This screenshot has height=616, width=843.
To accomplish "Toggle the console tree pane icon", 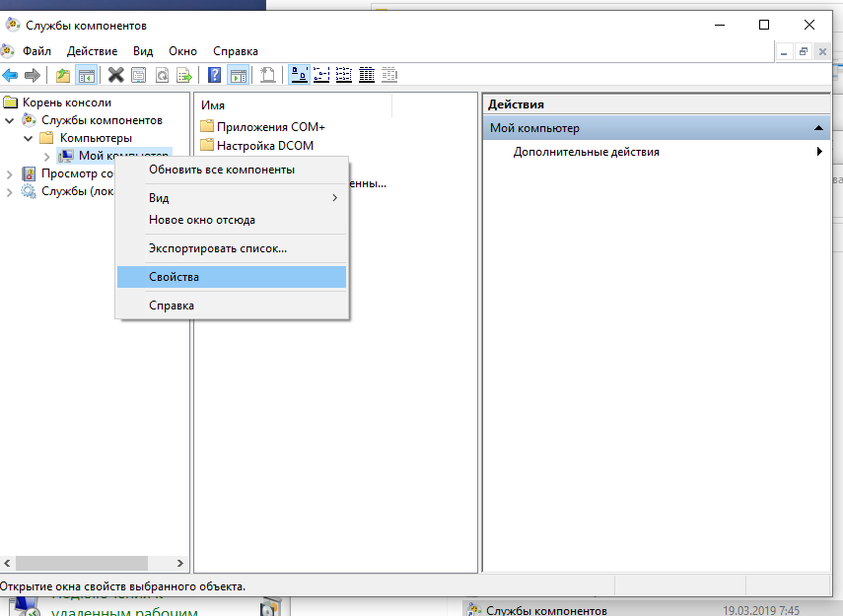I will (86, 75).
